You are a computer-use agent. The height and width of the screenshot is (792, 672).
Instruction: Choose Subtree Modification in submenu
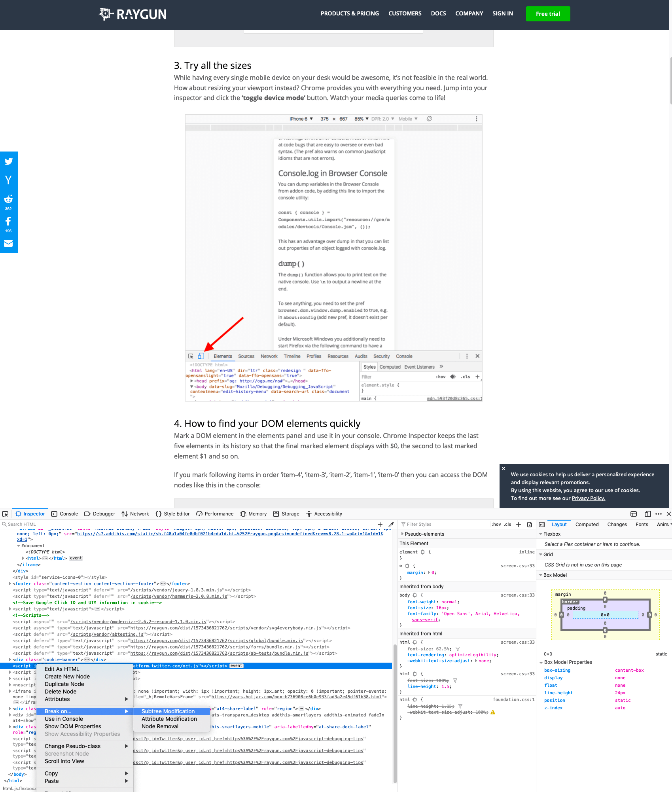click(x=172, y=711)
